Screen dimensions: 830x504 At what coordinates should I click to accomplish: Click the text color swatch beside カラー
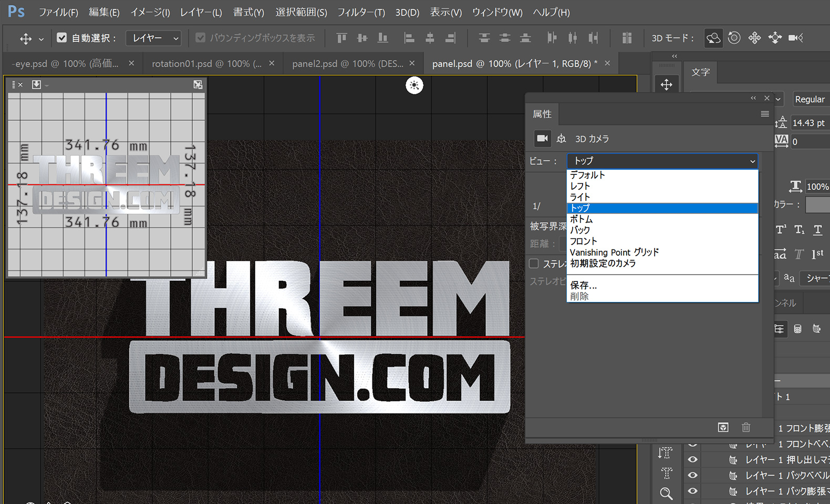[817, 205]
